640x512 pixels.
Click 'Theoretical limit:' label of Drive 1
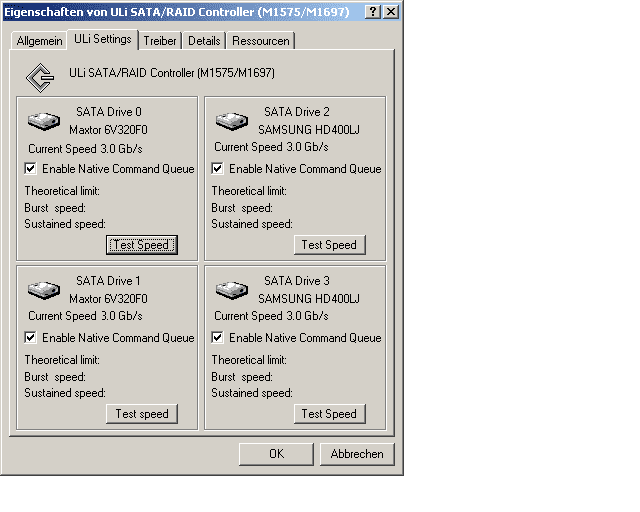click(62, 360)
